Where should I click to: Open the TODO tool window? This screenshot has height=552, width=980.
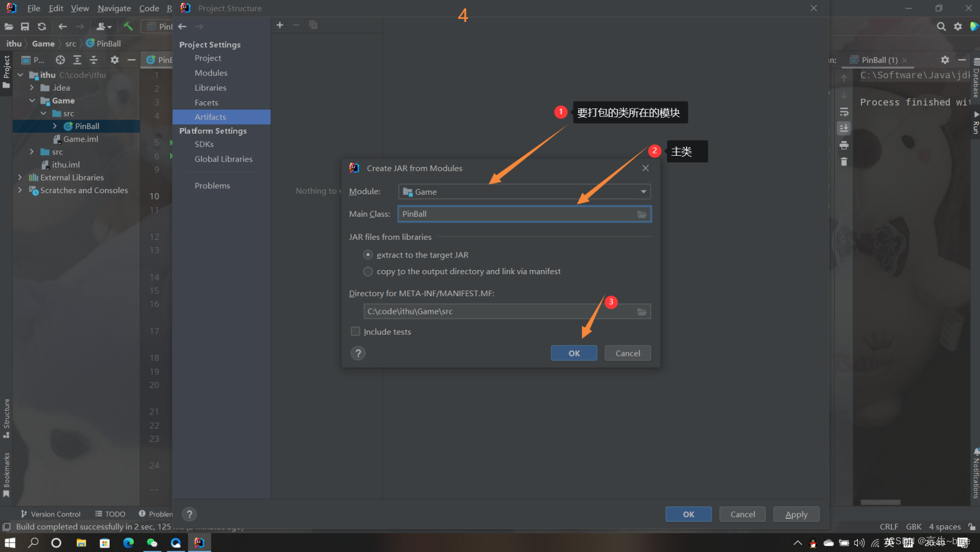(111, 514)
